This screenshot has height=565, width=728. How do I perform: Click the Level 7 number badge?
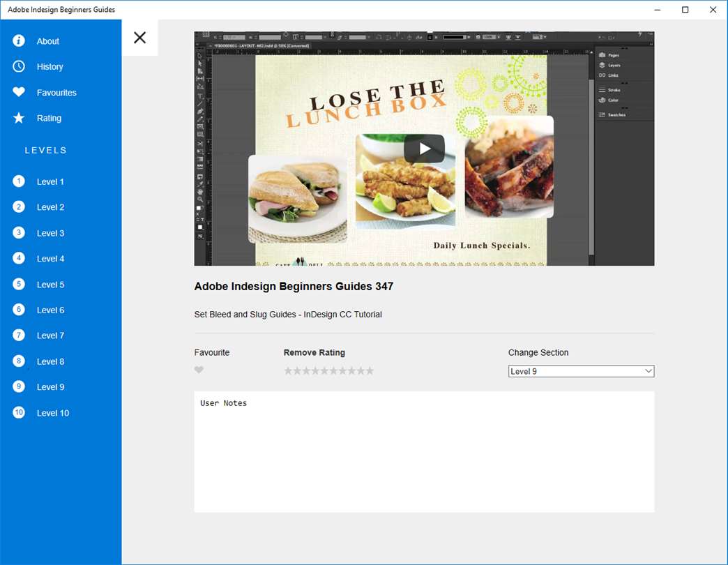point(19,336)
